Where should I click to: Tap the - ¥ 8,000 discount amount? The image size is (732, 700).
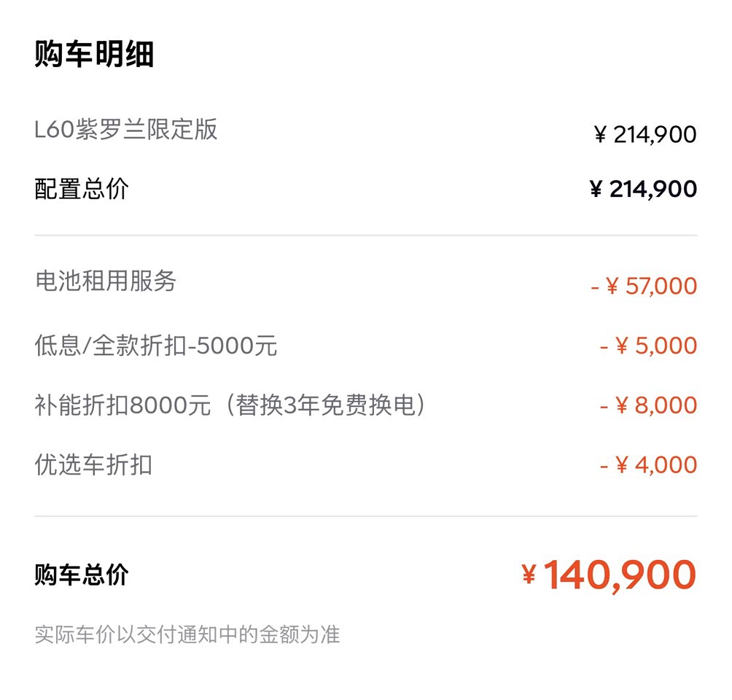click(x=648, y=405)
